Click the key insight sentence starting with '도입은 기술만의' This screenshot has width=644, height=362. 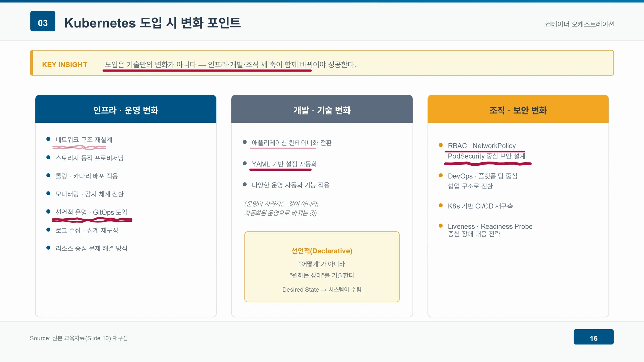230,64
